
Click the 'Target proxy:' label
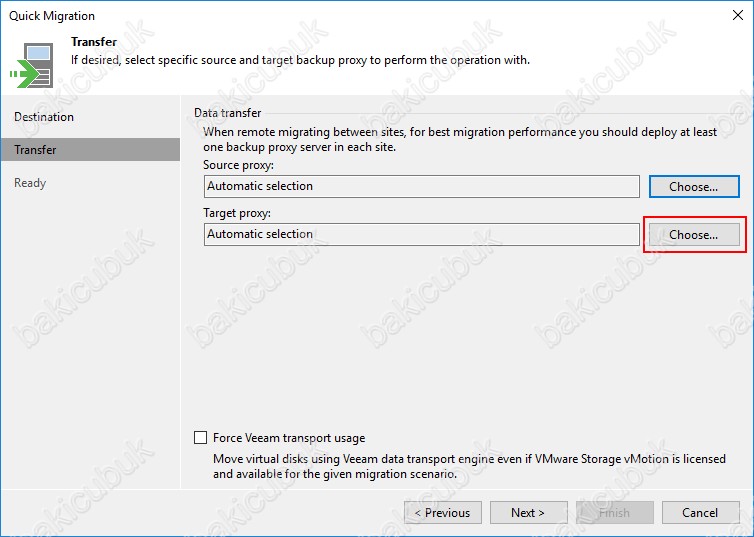coord(237,213)
